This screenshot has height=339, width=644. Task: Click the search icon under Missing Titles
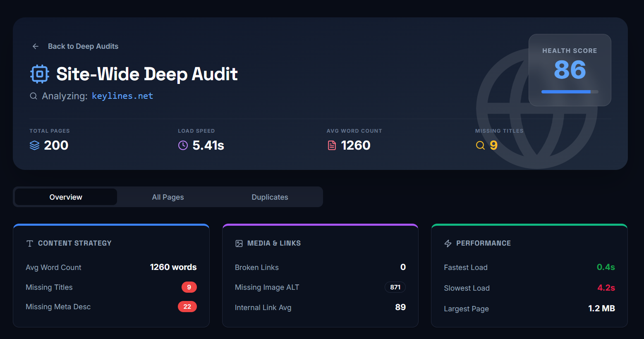point(480,145)
